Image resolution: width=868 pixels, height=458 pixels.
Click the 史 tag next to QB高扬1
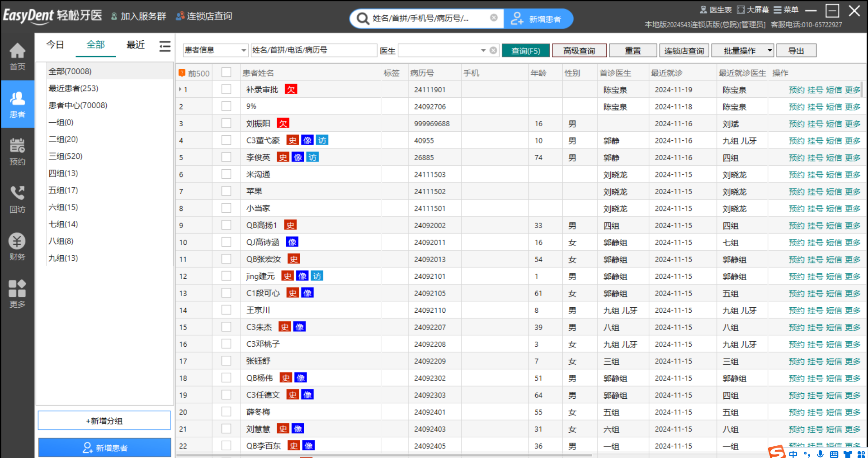click(290, 225)
